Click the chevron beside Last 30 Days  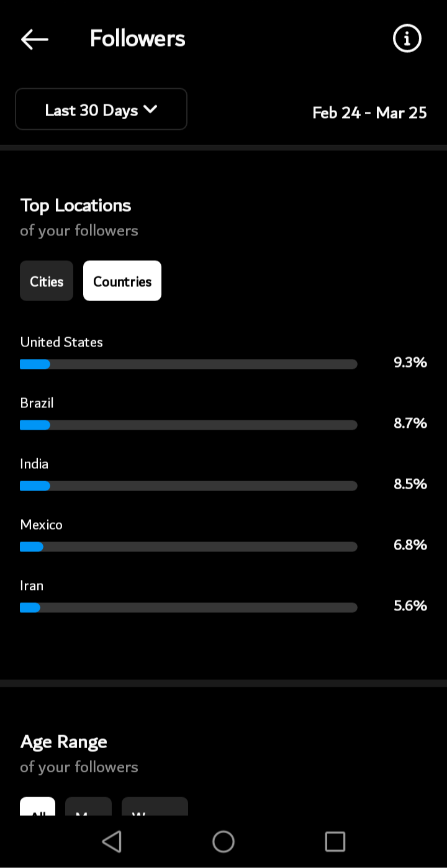150,109
